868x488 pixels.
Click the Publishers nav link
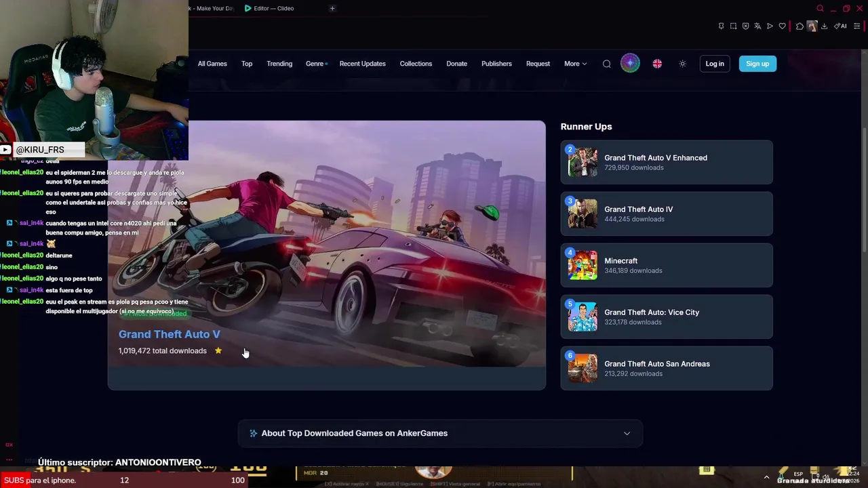tap(496, 64)
